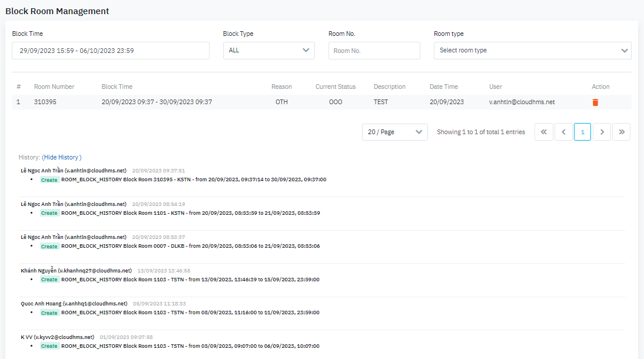Go to previous page of results
644x359 pixels.
coord(563,132)
